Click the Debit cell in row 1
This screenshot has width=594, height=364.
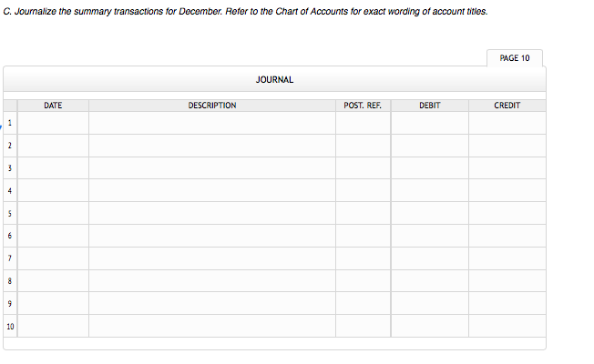[x=430, y=123]
